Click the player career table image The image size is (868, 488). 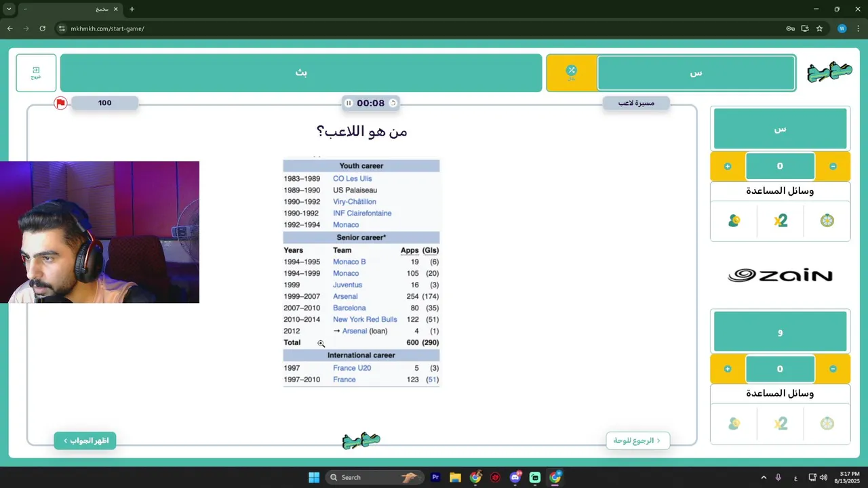[x=361, y=272]
